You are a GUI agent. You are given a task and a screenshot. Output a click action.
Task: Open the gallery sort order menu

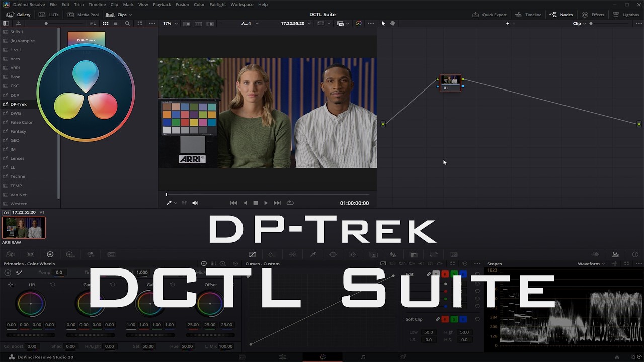[93, 23]
